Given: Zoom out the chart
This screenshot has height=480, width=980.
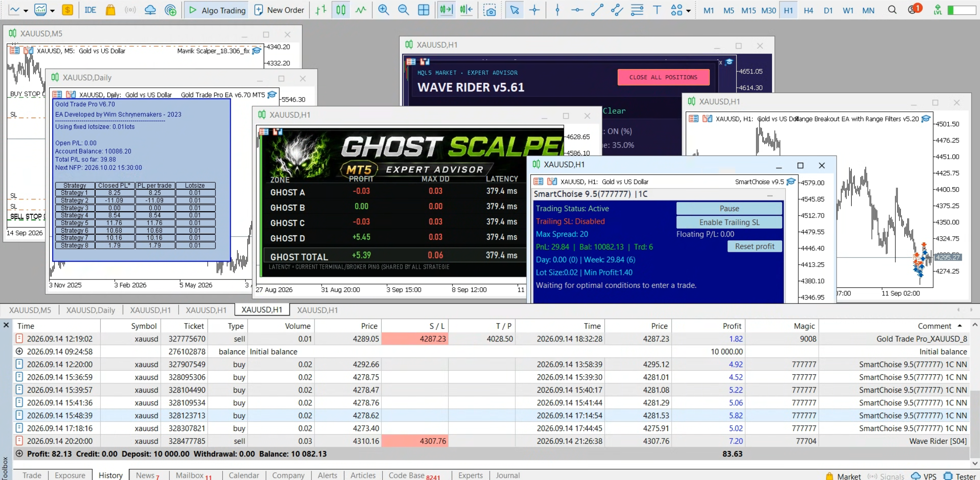Looking at the screenshot, I should [403, 10].
